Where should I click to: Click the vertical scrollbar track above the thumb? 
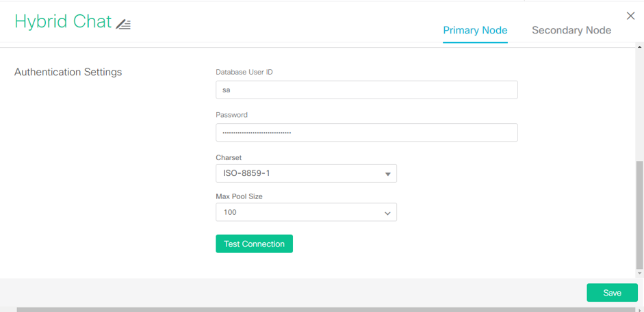[x=639, y=103]
